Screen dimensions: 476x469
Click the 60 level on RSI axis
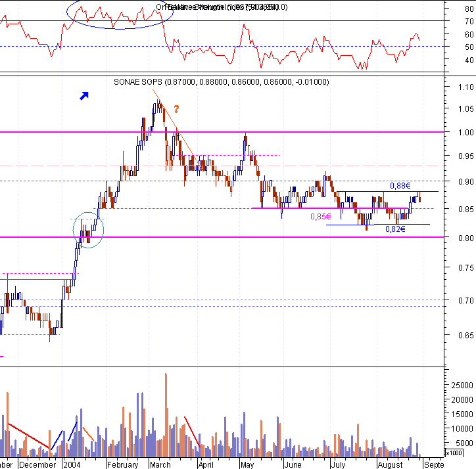click(469, 35)
